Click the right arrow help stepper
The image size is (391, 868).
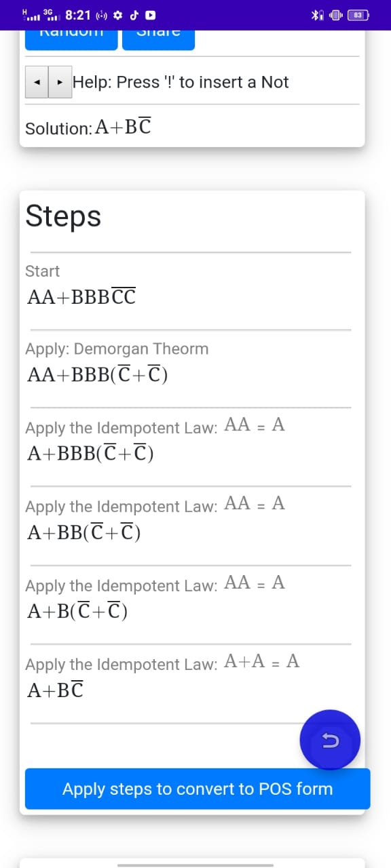click(60, 82)
